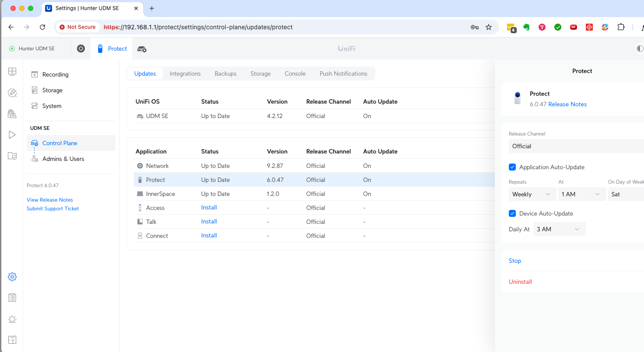Install the Access application
The height and width of the screenshot is (352, 644).
[209, 207]
